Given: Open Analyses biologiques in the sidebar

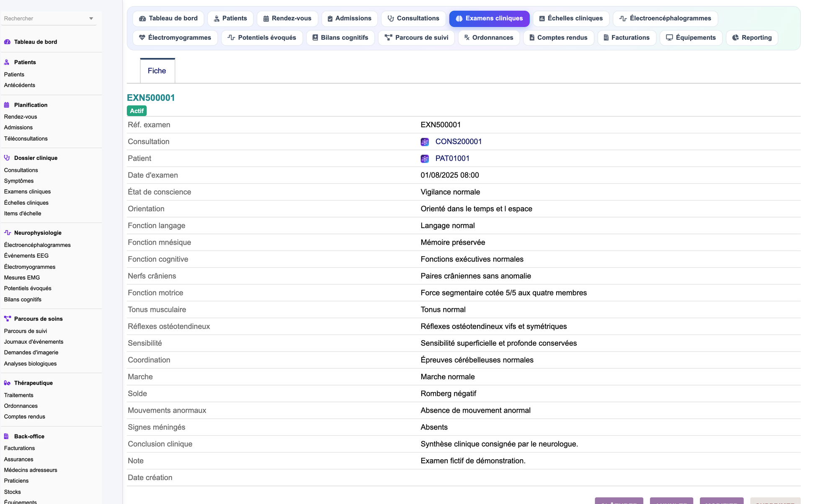Looking at the screenshot, I should point(31,364).
